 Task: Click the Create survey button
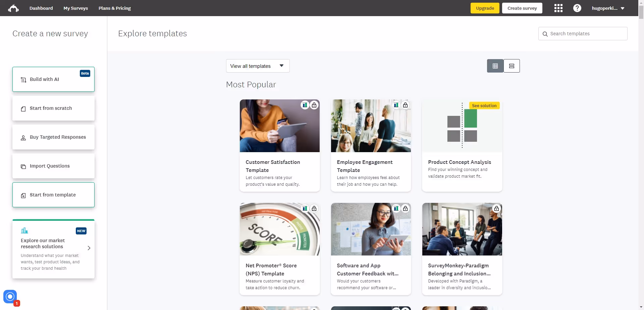coord(522,8)
